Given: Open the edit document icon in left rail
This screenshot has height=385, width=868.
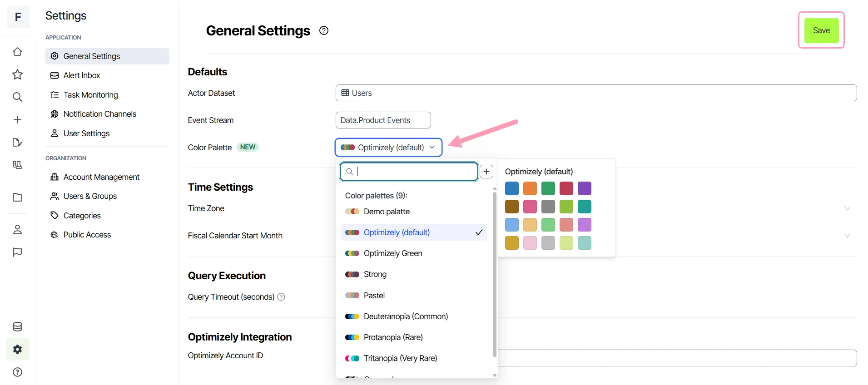Looking at the screenshot, I should (x=17, y=143).
